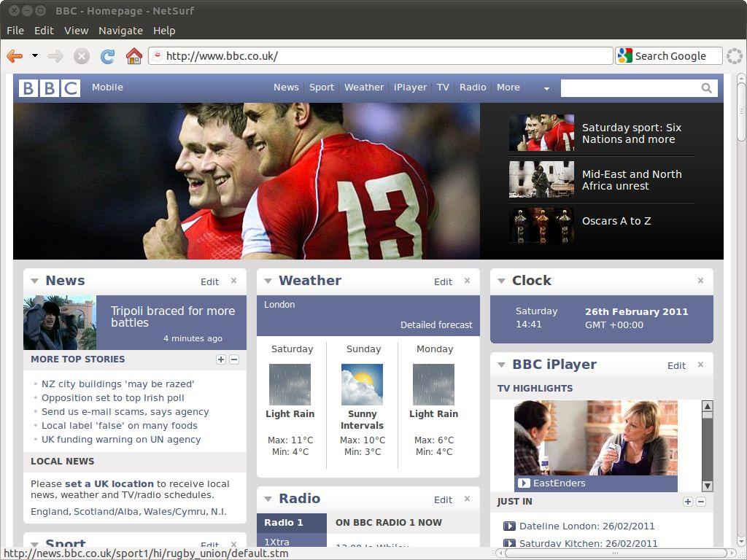The height and width of the screenshot is (560, 747).
Task: Open the back history dropdown arrow
Action: coord(35,55)
